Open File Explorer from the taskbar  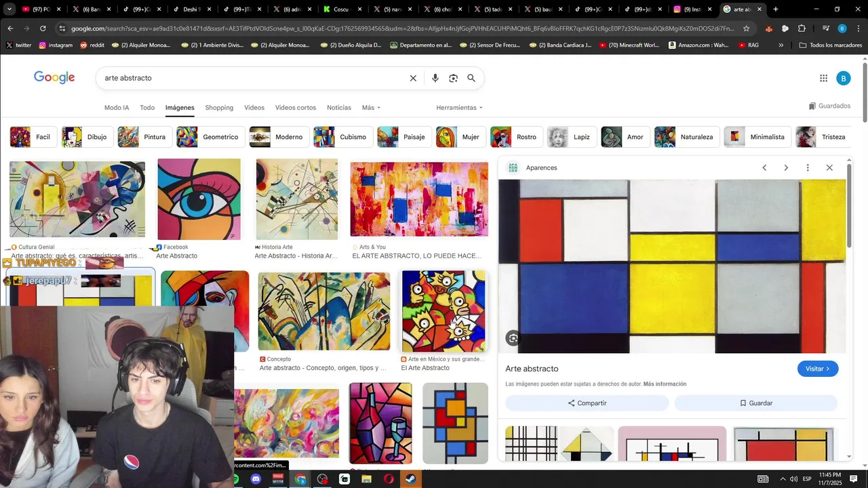pos(367,479)
